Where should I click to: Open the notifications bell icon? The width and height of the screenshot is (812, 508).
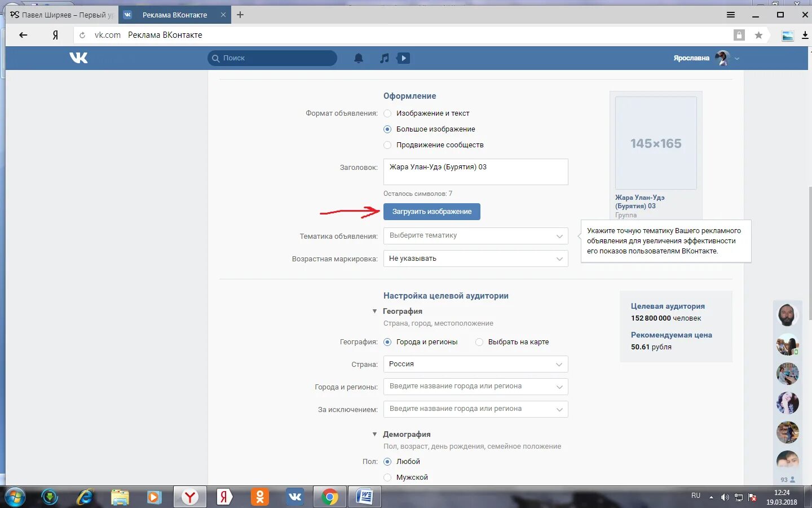pos(359,58)
